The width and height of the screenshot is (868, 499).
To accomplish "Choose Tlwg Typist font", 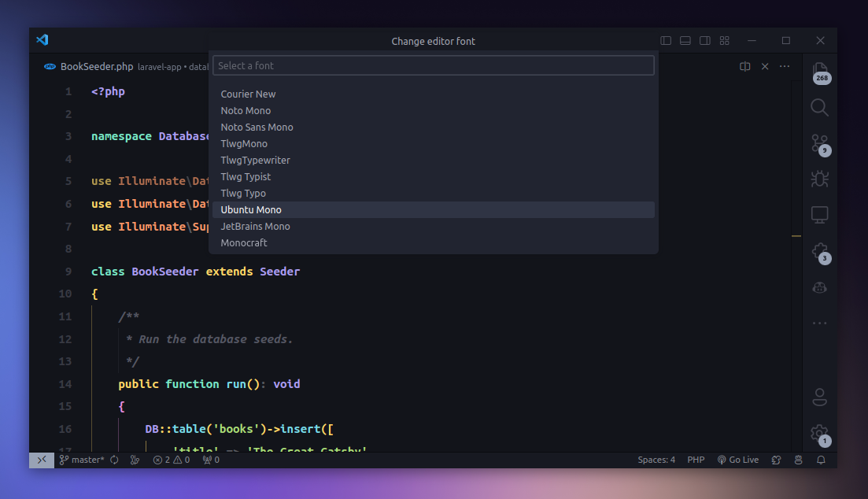I will tap(434, 176).
